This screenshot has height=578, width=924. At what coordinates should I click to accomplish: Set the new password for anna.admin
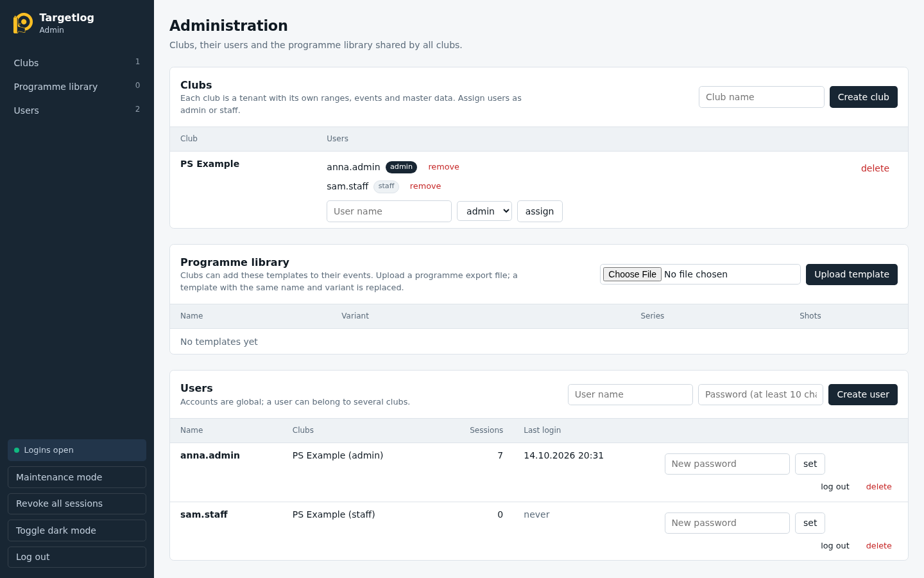pos(810,464)
